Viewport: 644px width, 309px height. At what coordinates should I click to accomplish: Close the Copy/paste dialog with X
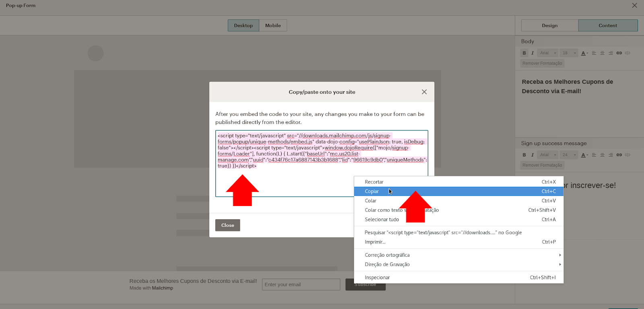(424, 92)
